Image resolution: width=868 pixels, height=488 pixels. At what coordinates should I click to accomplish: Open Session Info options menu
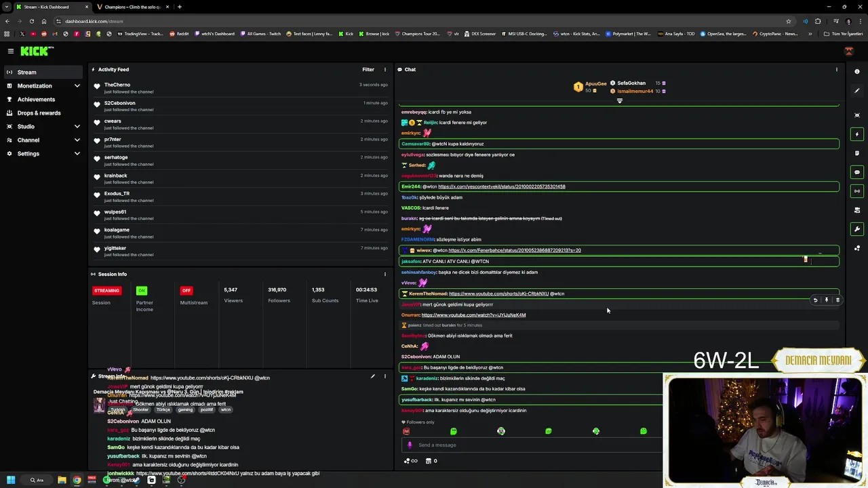pos(384,274)
